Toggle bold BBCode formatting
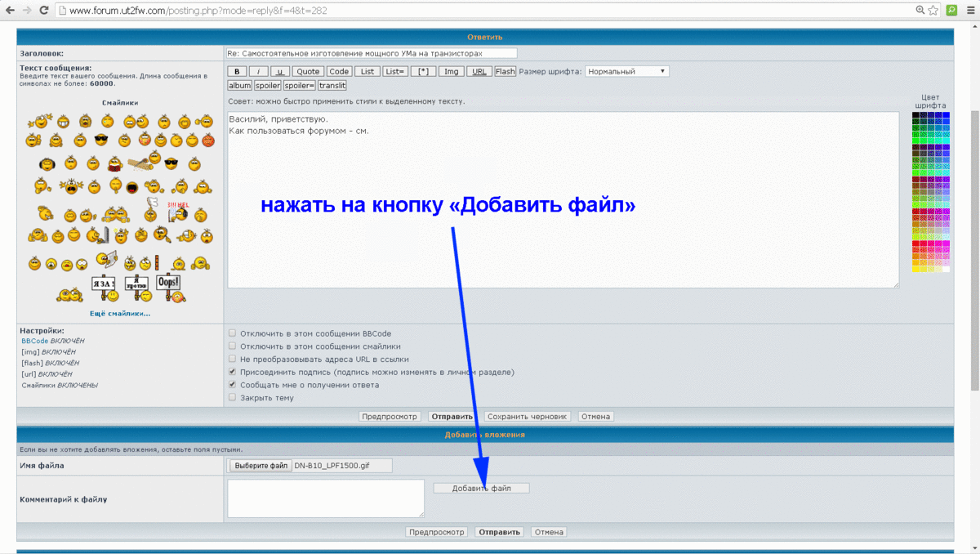The image size is (980, 554). [x=236, y=72]
